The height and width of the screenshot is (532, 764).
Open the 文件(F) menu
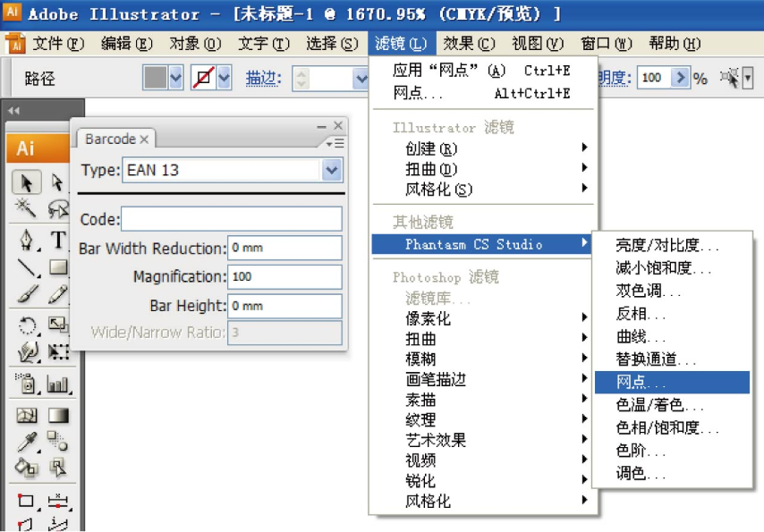point(58,43)
